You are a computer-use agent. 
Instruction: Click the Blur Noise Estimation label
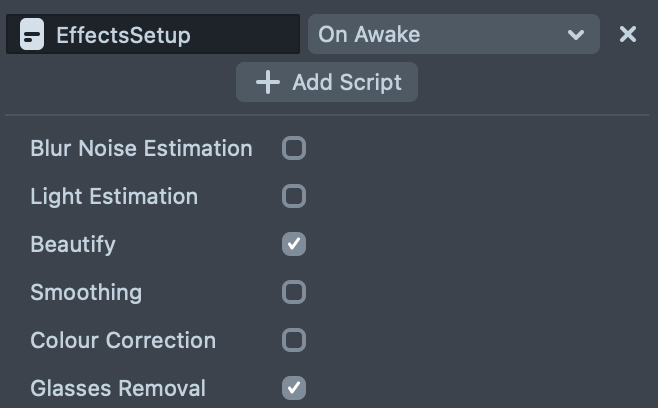141,149
